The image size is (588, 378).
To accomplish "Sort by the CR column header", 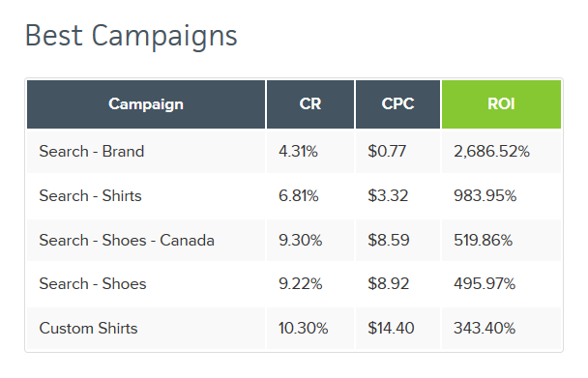I will click(x=310, y=104).
